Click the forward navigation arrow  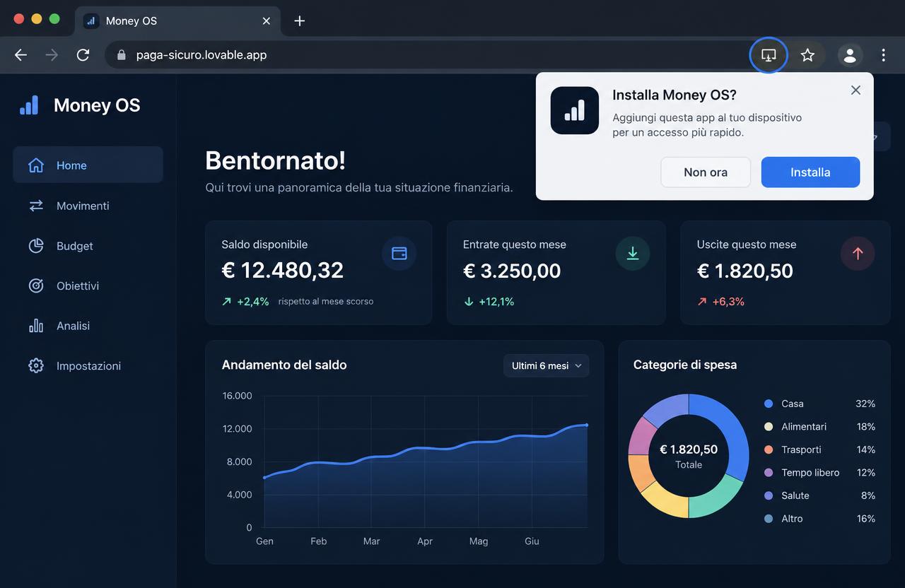(52, 55)
